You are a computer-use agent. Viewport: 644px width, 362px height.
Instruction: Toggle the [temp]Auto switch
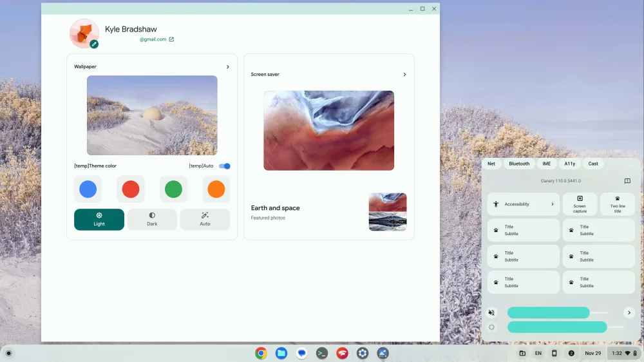tap(225, 166)
